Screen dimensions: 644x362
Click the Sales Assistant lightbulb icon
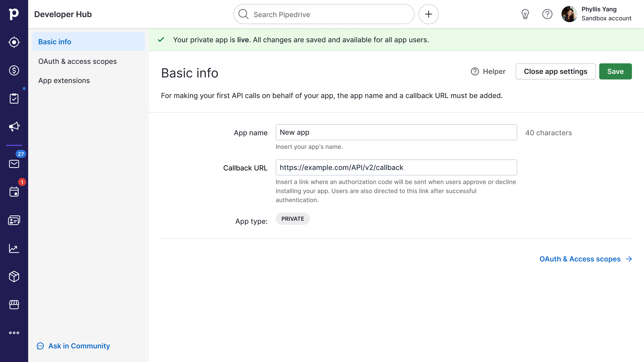point(525,14)
